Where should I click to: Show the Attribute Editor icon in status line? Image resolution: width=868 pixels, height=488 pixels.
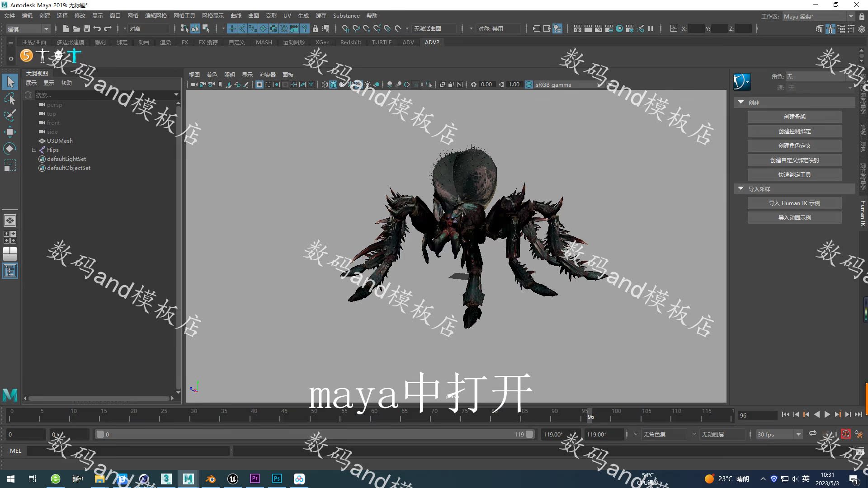coord(841,29)
